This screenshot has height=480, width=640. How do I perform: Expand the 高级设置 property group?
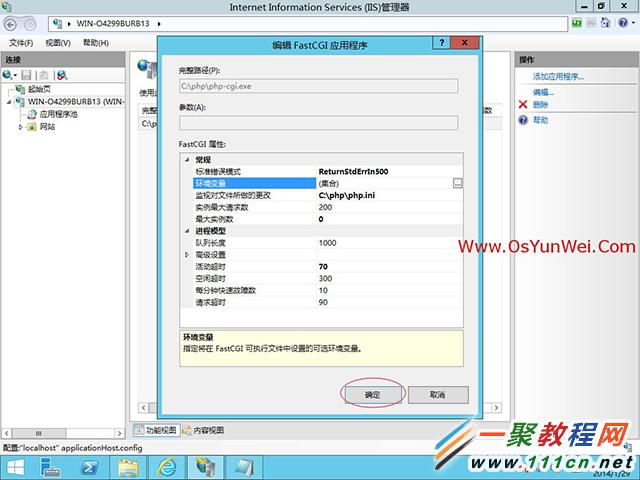click(187, 255)
